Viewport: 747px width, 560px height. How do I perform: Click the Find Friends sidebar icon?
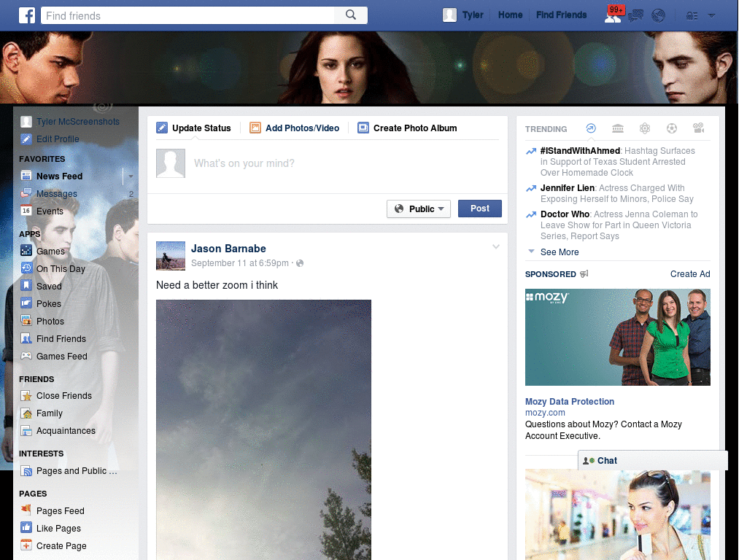coord(26,338)
